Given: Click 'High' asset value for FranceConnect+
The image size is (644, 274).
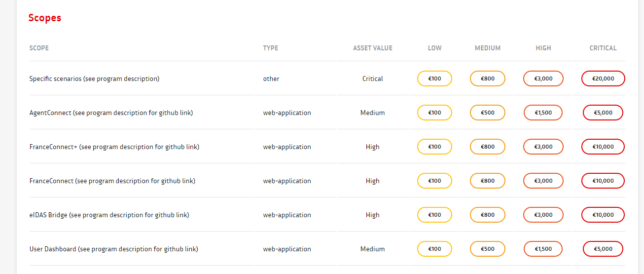Looking at the screenshot, I should click(x=373, y=147).
